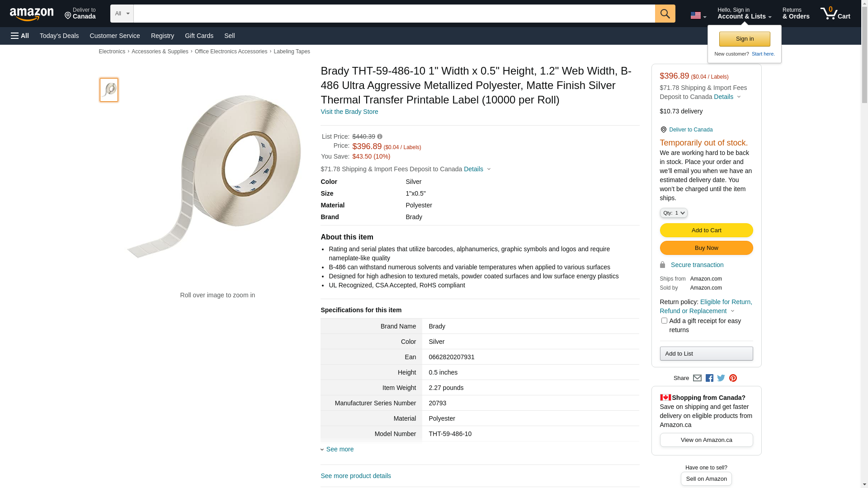Share product on Facebook icon
868x488 pixels.
pyautogui.click(x=709, y=378)
